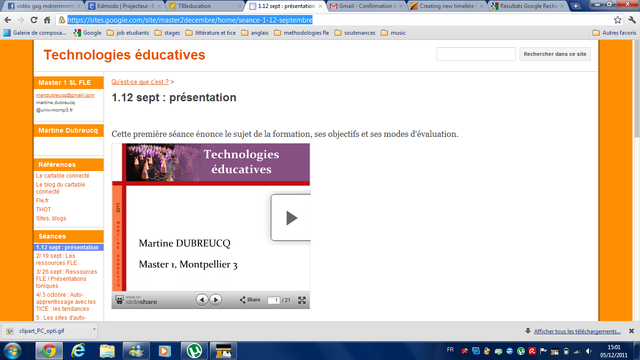Switch to the Creating new timeline tab
This screenshot has height=360, width=640.
tap(446, 6)
